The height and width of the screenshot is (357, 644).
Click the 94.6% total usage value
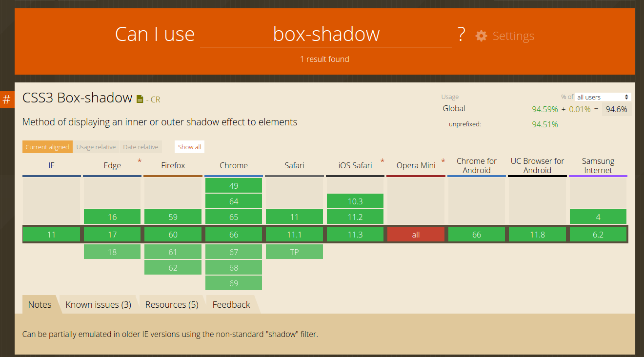[616, 109]
